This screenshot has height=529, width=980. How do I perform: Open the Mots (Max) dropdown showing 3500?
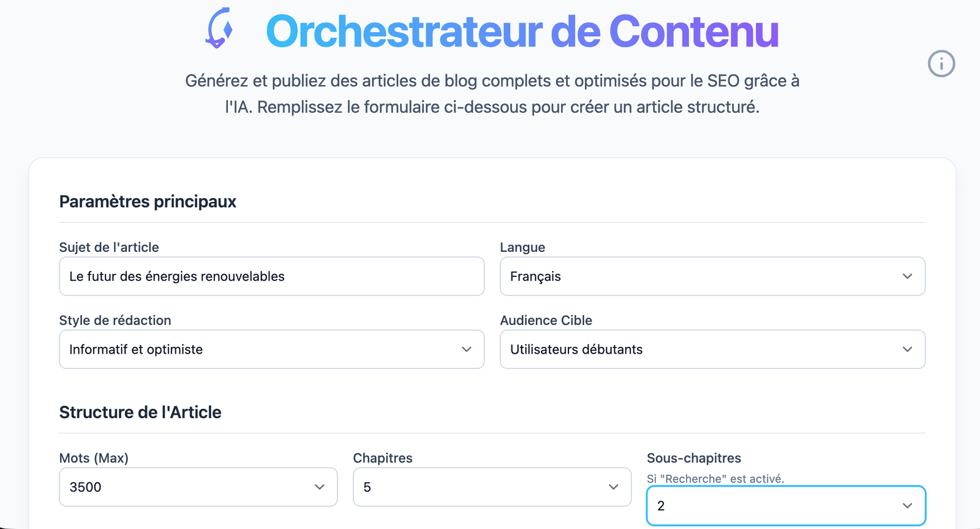point(198,487)
